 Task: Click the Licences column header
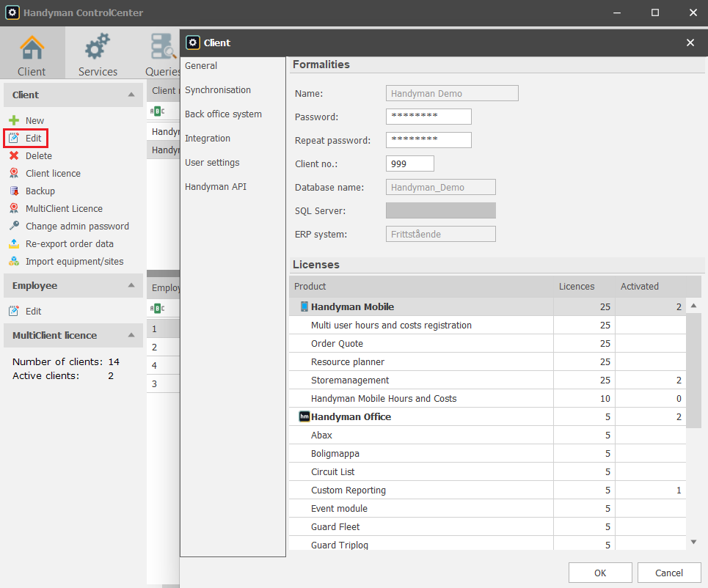[584, 287]
